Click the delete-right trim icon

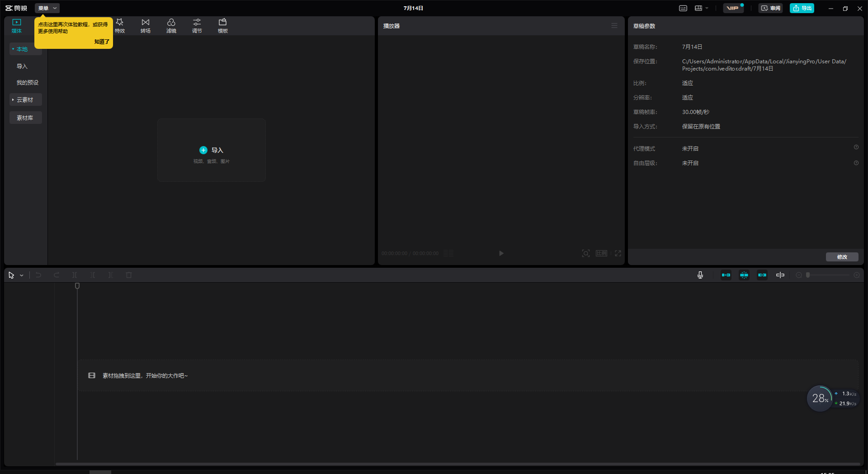click(111, 275)
